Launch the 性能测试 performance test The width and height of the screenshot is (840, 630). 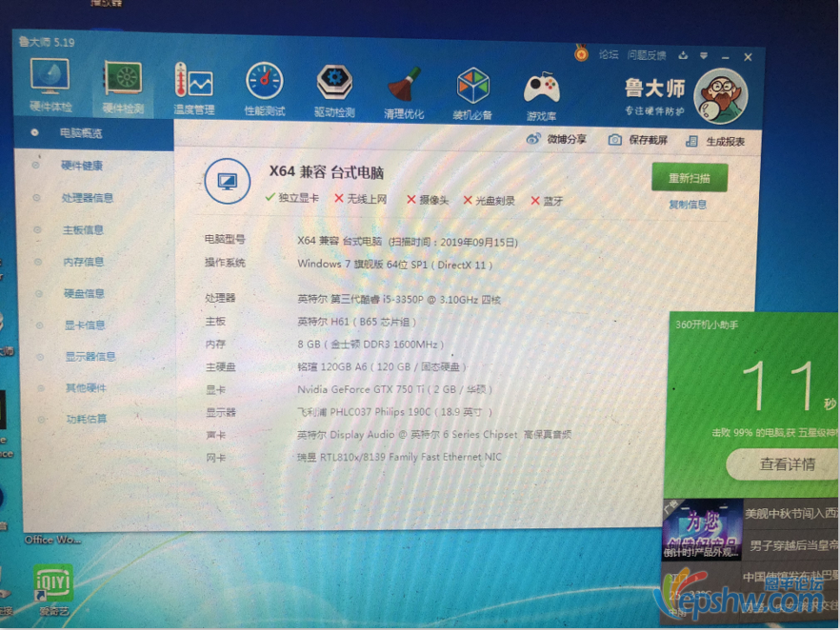265,89
